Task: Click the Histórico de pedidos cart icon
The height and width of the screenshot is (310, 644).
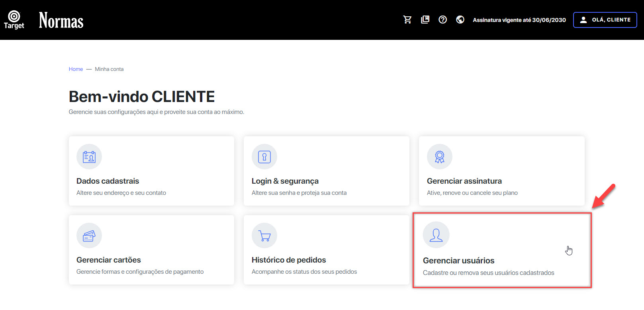Action: (x=264, y=235)
